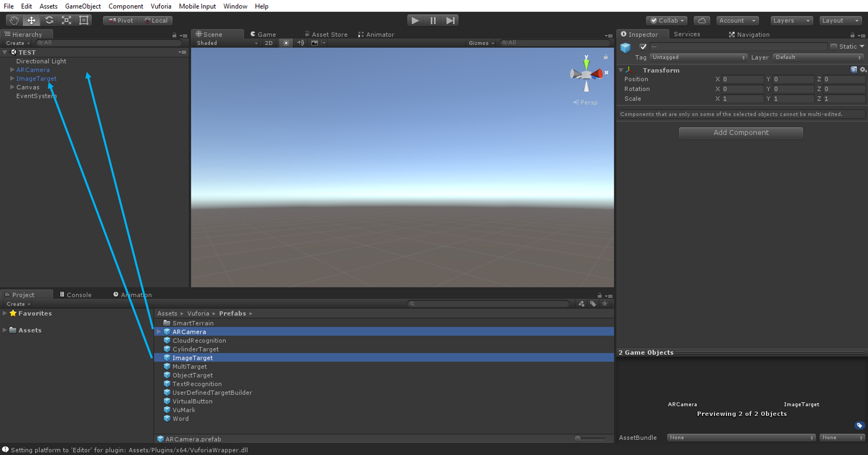Search project by label icon

[x=593, y=304]
